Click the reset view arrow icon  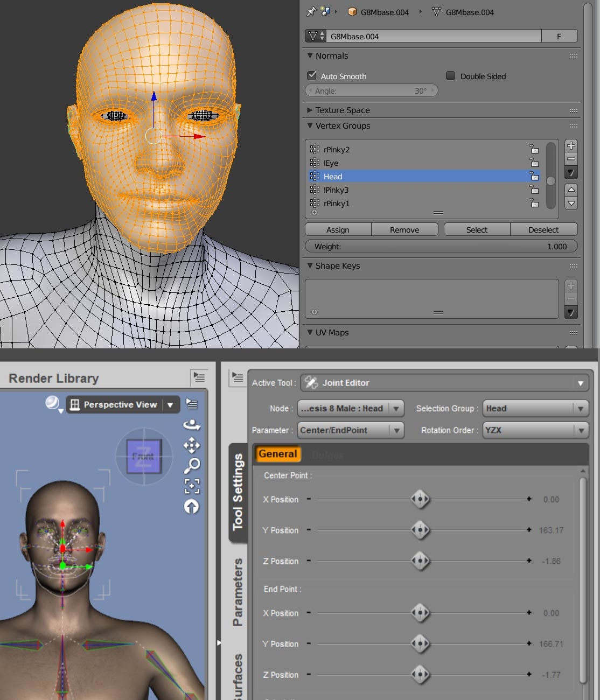point(192,507)
